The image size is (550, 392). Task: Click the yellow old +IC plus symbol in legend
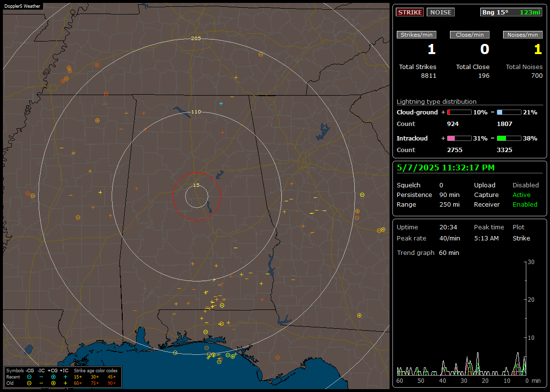point(65,383)
